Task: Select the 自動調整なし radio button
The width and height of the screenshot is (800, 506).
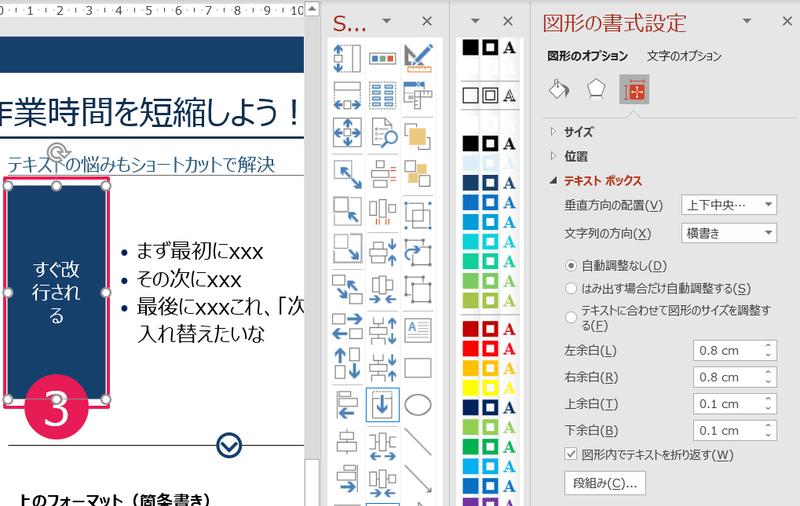Action: point(571,266)
